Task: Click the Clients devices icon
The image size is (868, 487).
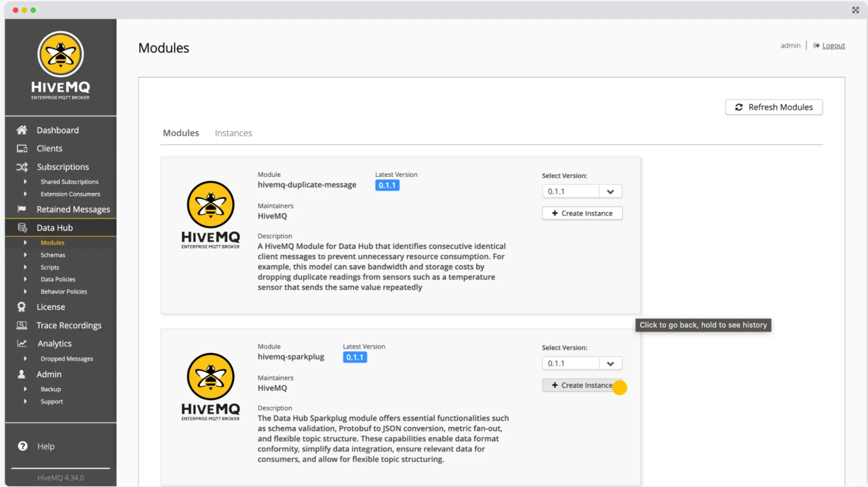Action: click(x=22, y=148)
